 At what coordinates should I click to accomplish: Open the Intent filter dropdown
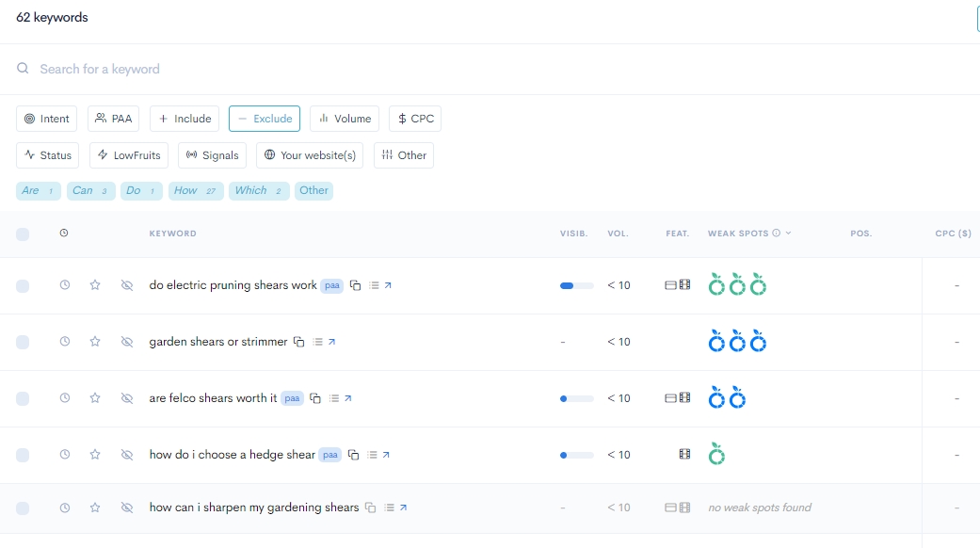point(47,119)
